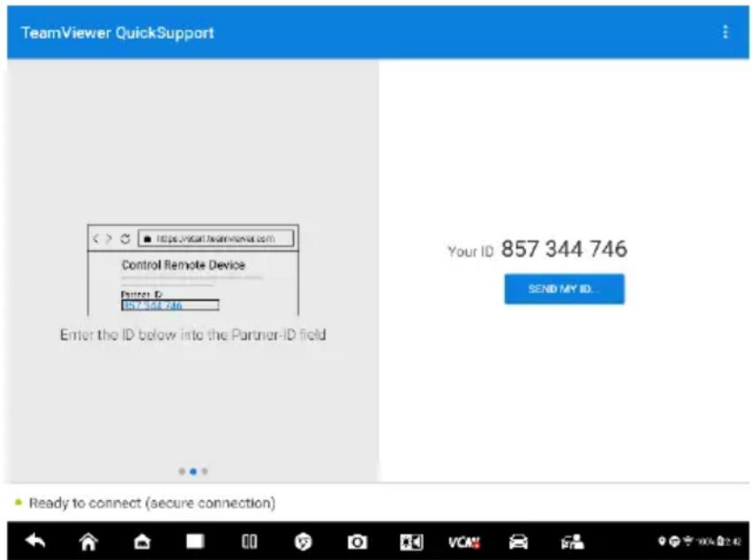
Task: Tap the Wi-Fi status icon
Action: [687, 541]
